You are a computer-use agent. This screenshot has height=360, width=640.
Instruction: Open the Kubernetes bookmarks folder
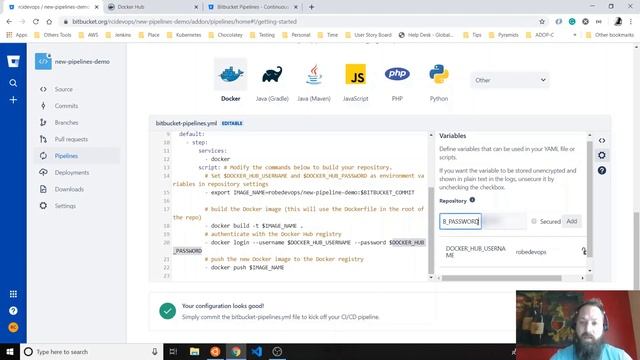[x=184, y=35]
